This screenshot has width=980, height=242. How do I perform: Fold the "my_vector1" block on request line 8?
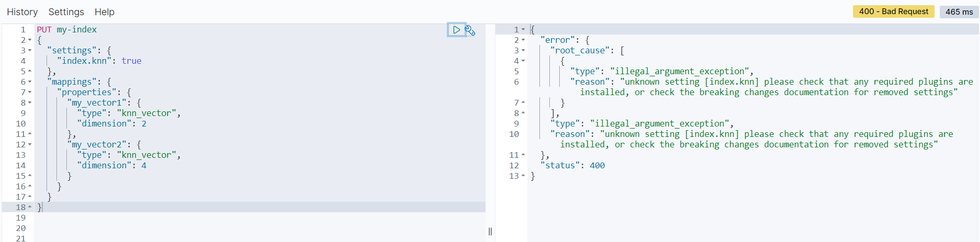30,103
